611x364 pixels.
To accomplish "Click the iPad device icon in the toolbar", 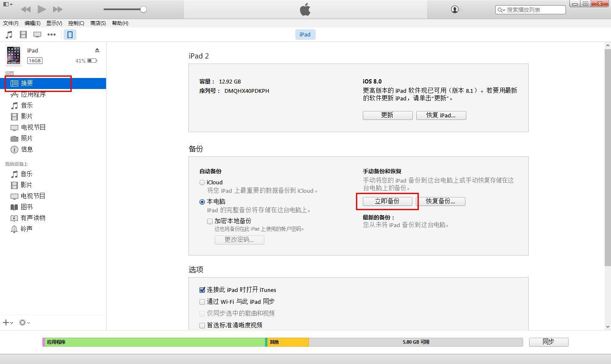I will tap(70, 34).
